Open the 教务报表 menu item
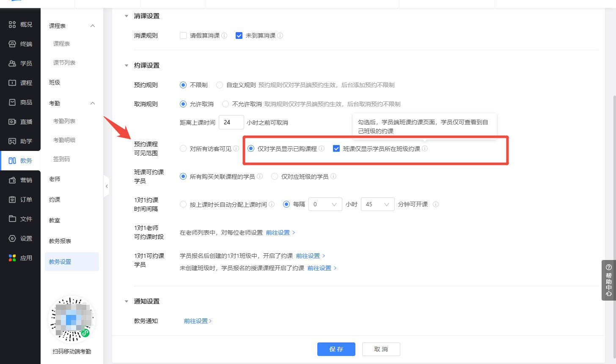616x364 pixels. click(x=60, y=241)
